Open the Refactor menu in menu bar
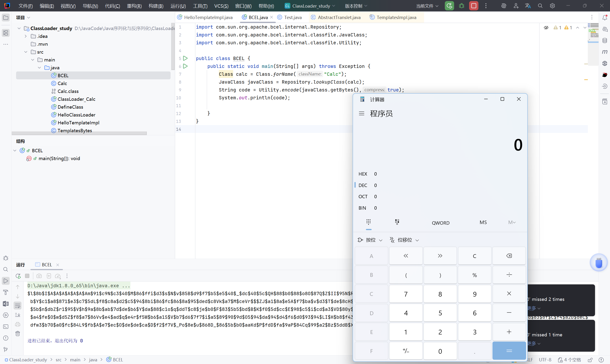This screenshot has height=364, width=610. tap(134, 6)
